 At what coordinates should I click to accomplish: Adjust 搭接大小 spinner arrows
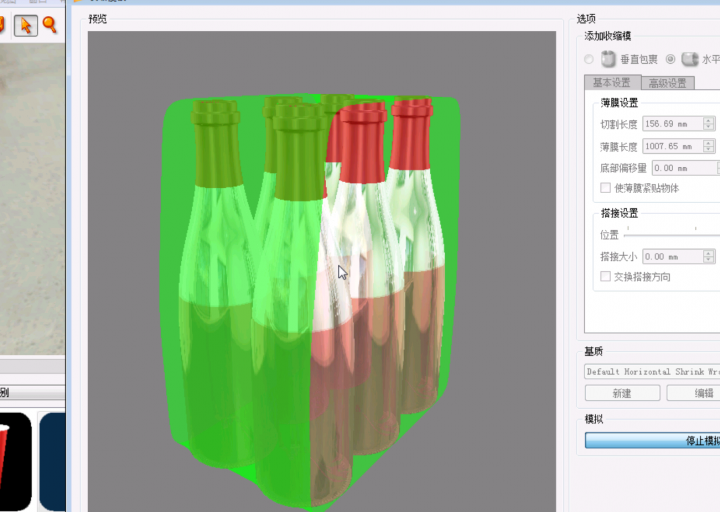point(709,257)
